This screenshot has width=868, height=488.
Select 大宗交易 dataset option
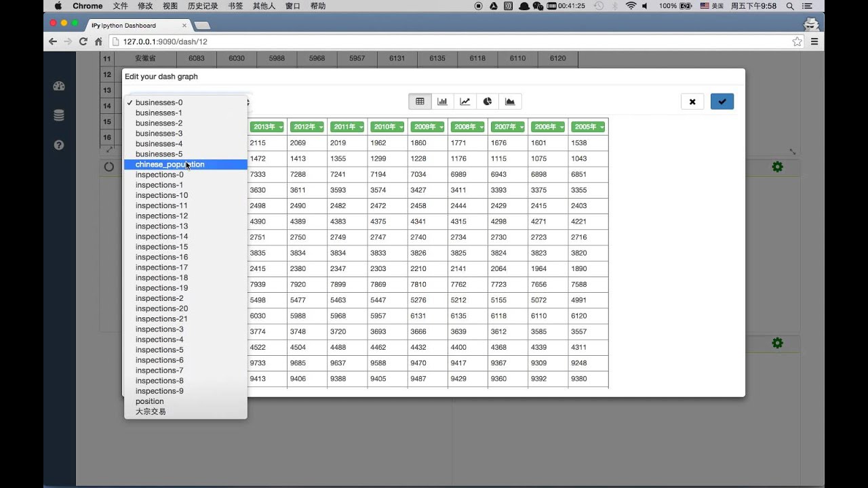(x=186, y=411)
